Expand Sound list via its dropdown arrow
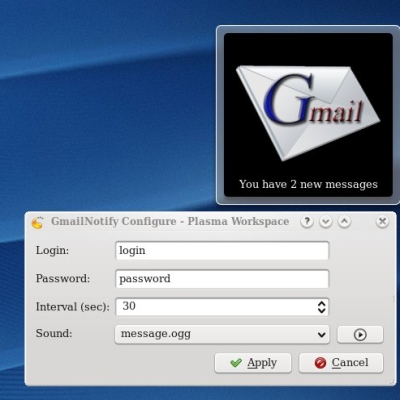Screen dimensions: 400x400 pos(321,335)
